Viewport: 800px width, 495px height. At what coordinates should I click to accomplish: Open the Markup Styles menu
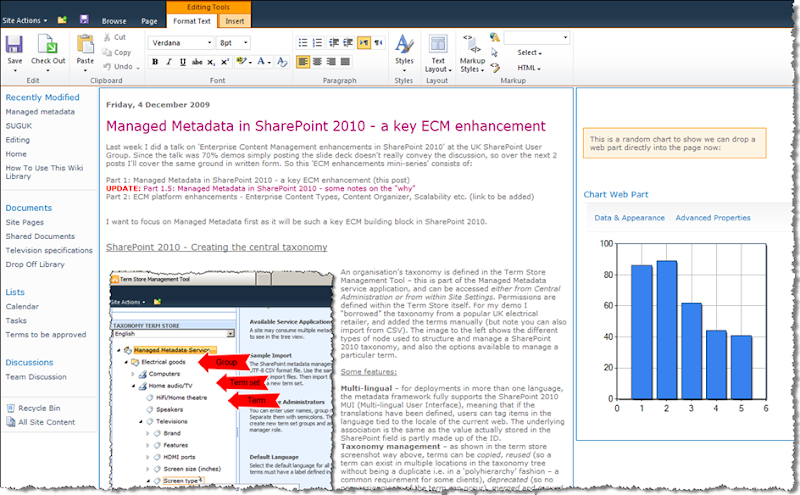(x=472, y=54)
